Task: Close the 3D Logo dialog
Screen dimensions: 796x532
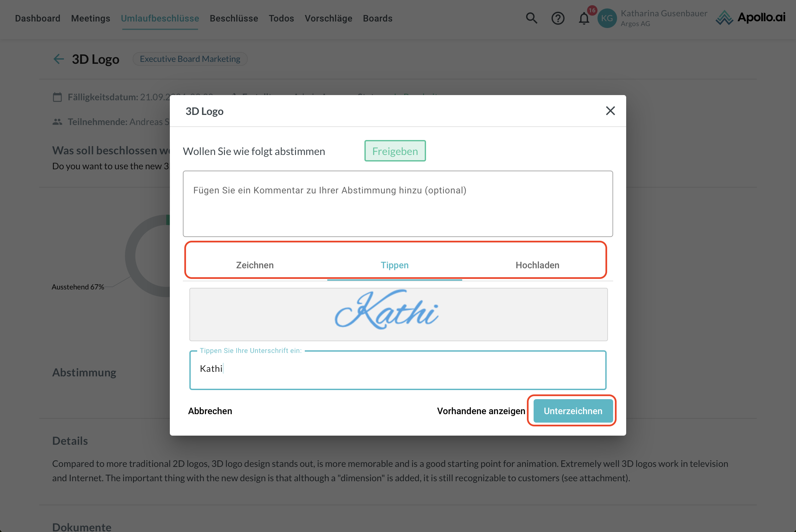Action: (x=610, y=111)
